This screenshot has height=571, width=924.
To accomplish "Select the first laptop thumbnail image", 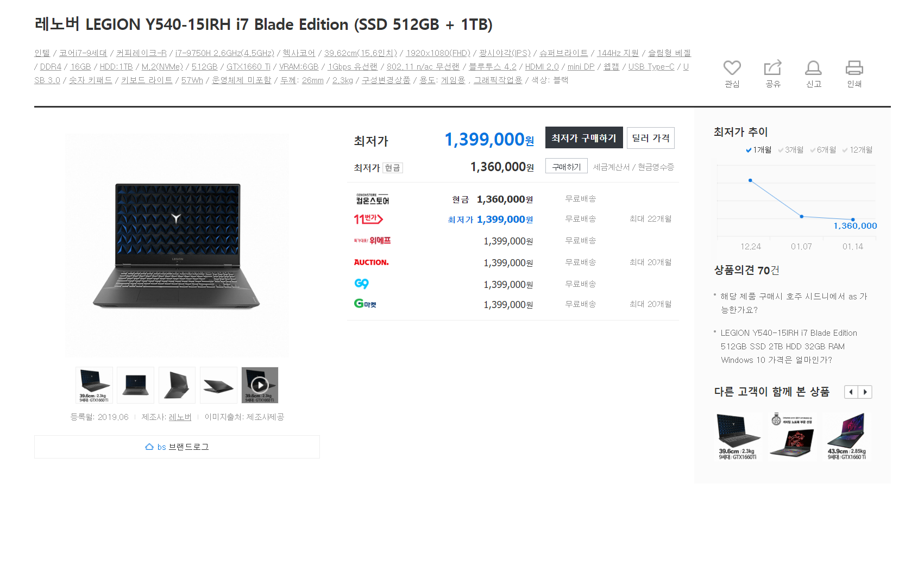I will (x=95, y=385).
